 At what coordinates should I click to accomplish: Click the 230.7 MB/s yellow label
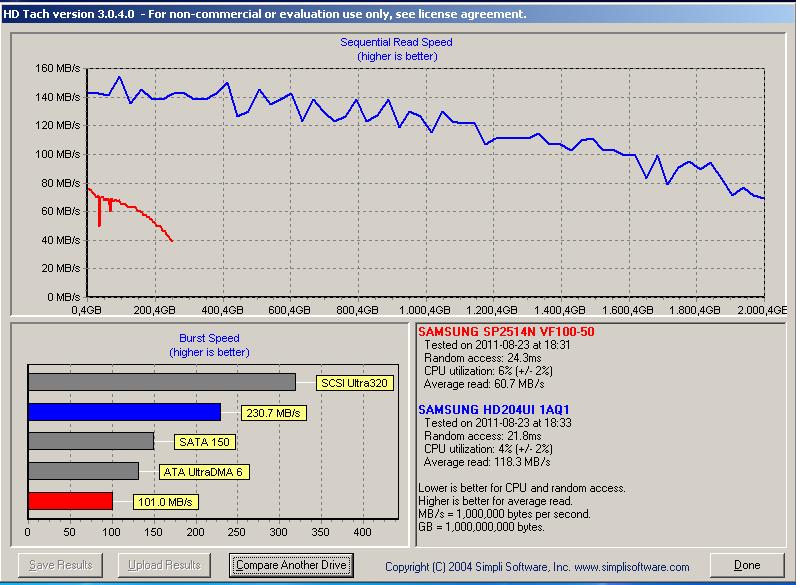pos(272,412)
